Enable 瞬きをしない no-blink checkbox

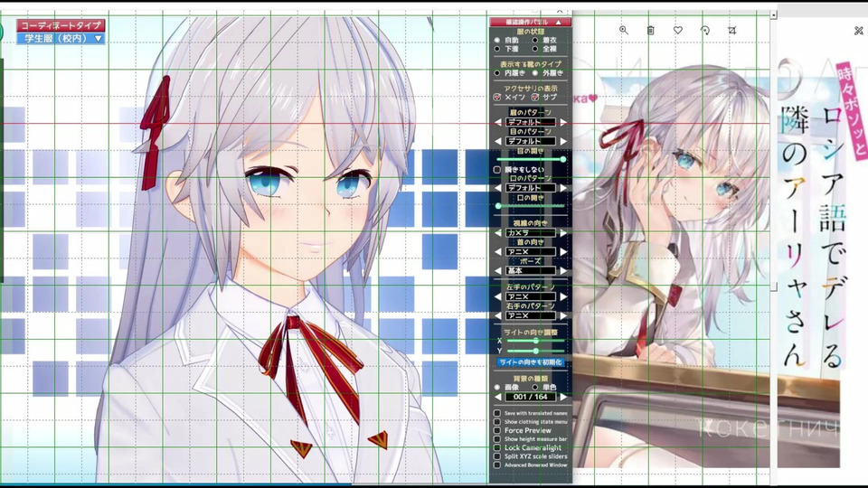(x=497, y=169)
